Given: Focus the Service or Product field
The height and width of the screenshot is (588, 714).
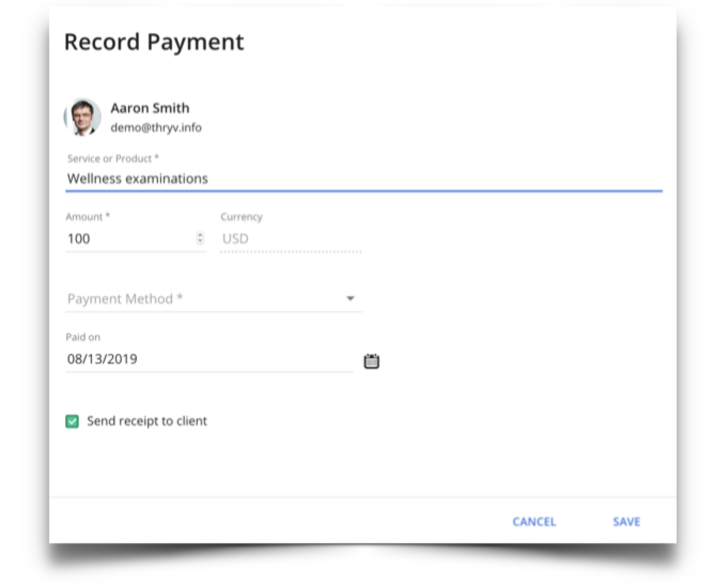Looking at the screenshot, I should point(364,179).
